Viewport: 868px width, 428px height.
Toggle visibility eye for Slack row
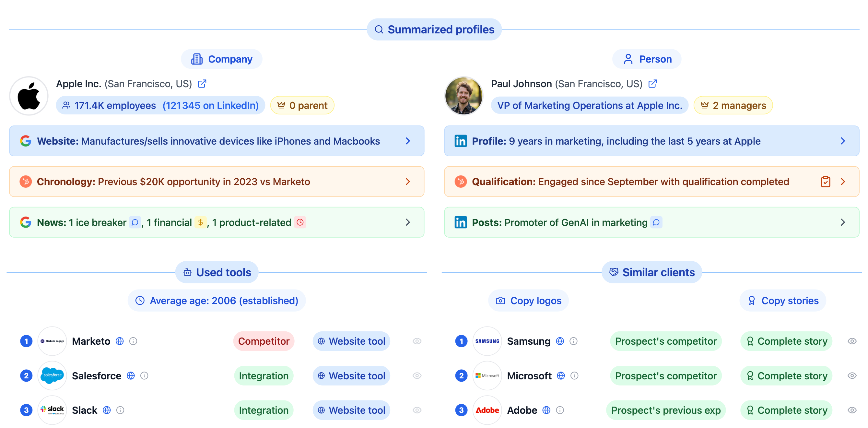coord(417,410)
